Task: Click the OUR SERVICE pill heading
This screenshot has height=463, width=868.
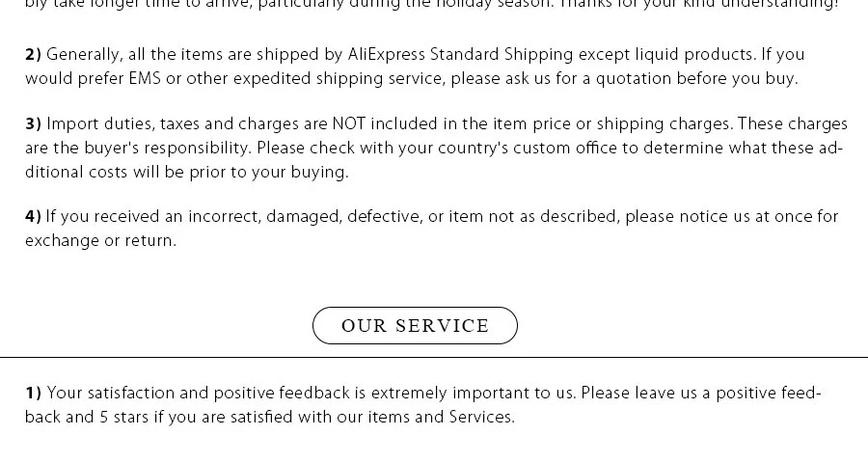Action: click(x=415, y=326)
